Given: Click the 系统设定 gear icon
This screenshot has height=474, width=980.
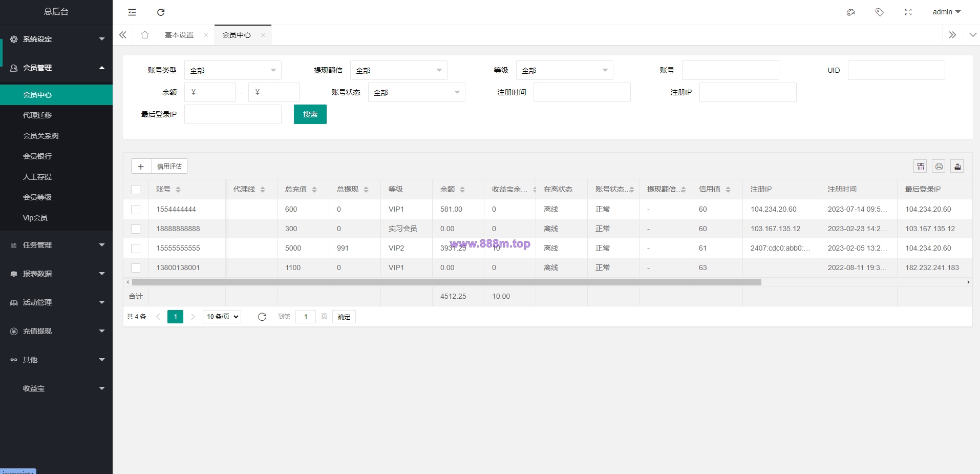Looking at the screenshot, I should pos(14,39).
